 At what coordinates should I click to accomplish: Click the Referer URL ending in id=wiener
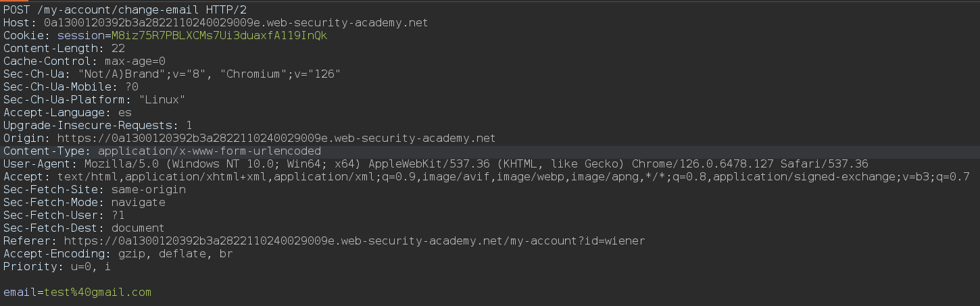click(354, 241)
